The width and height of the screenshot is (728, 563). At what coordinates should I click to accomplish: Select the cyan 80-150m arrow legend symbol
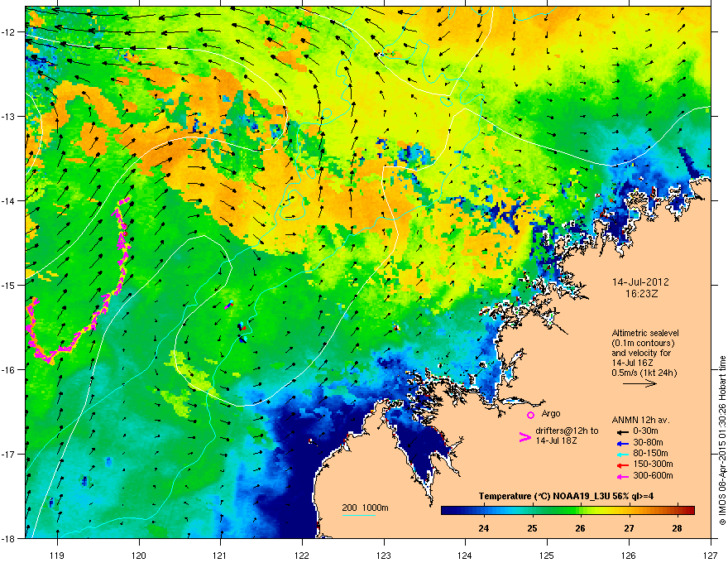coord(623,454)
